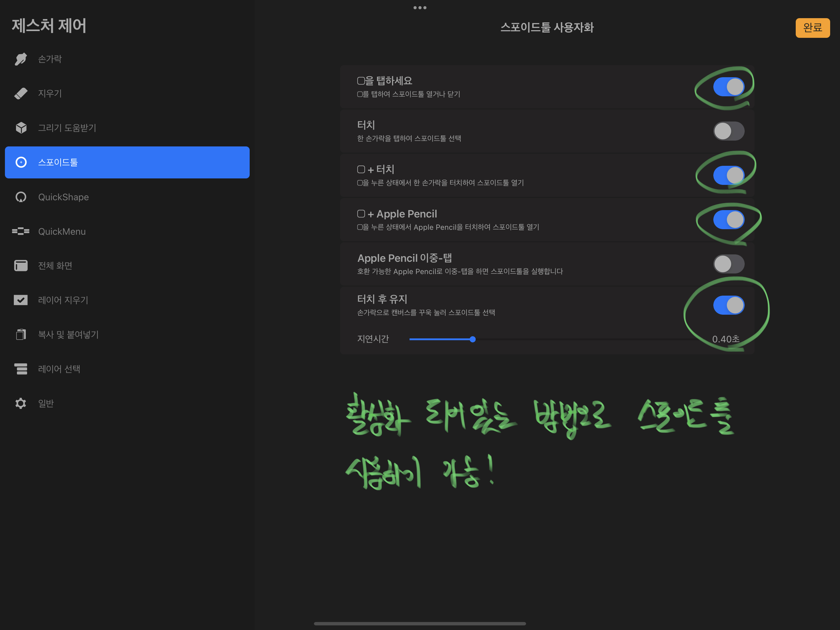The height and width of the screenshot is (630, 840).
Task: Open 일반 general settings gear icon
Action: 21,404
